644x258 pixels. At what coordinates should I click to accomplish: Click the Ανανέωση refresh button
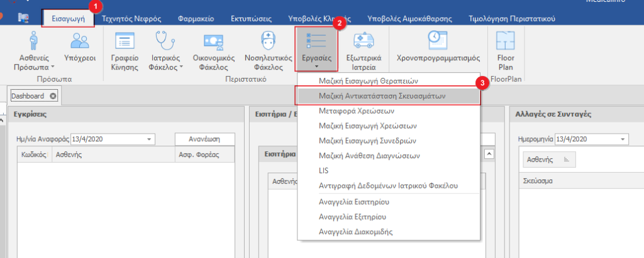tap(204, 139)
